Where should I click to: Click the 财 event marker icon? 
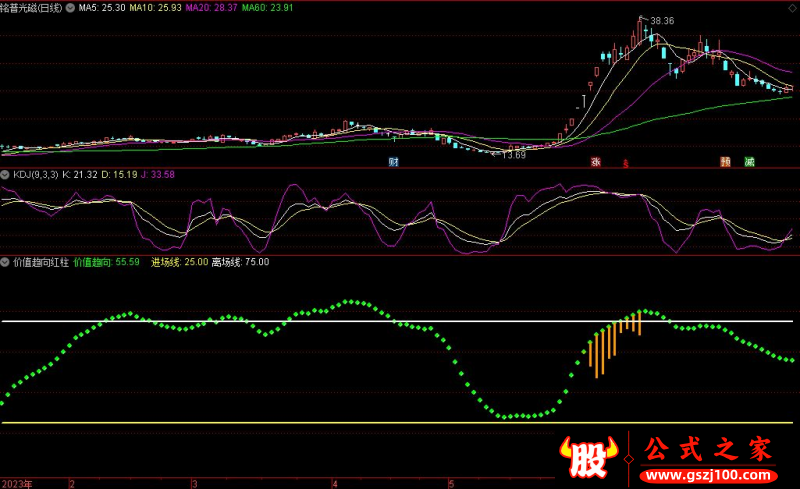tap(395, 161)
